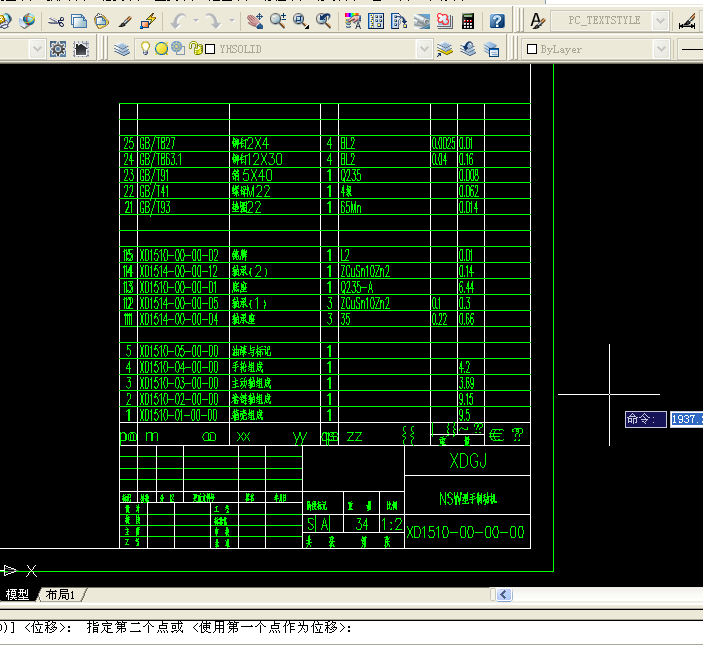Open the Block Editor lightning icon
This screenshot has height=645, width=703.
[x=148, y=21]
